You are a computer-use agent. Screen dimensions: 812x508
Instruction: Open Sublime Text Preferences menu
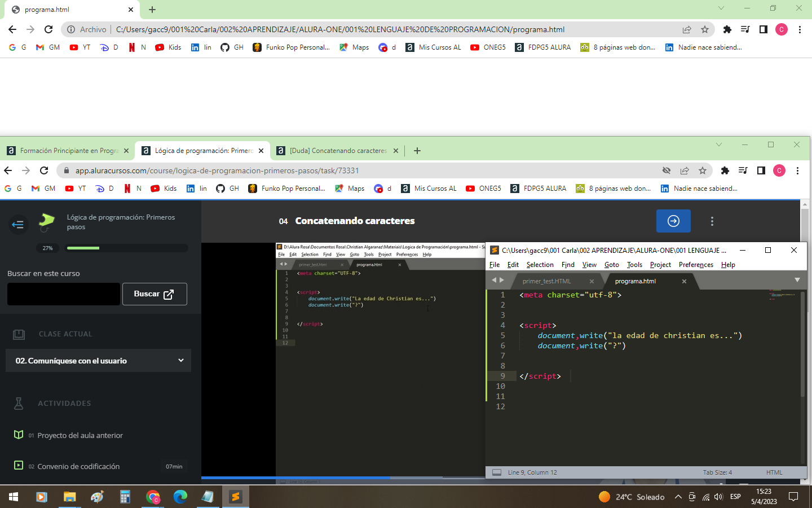click(x=696, y=265)
